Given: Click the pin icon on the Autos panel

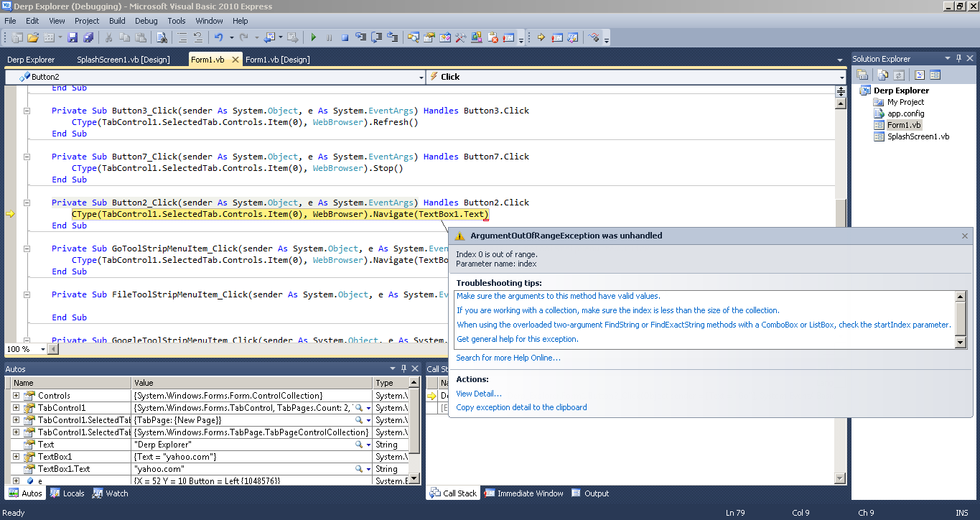Looking at the screenshot, I should 403,368.
